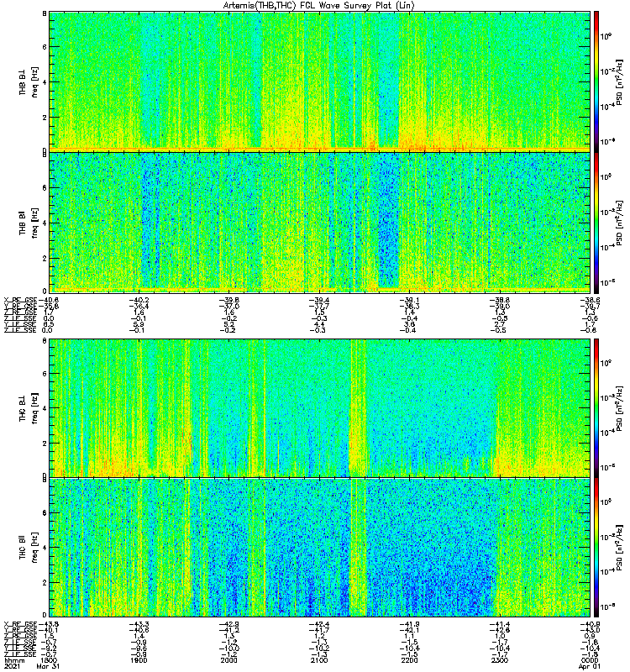Click the THC B-parallel spectrogram panel
This screenshot has height=672, width=630.
click(x=319, y=548)
